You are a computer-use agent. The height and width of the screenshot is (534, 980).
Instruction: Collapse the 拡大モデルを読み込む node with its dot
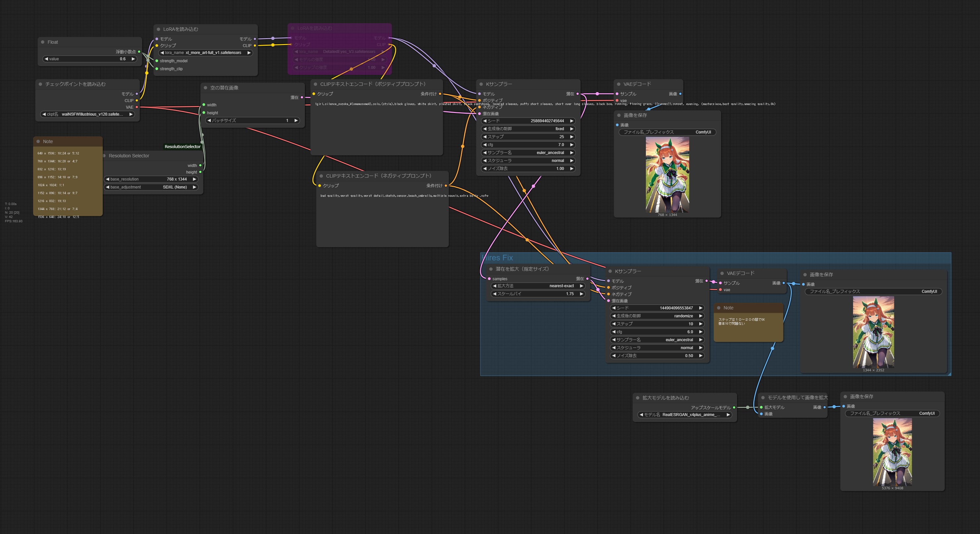638,398
